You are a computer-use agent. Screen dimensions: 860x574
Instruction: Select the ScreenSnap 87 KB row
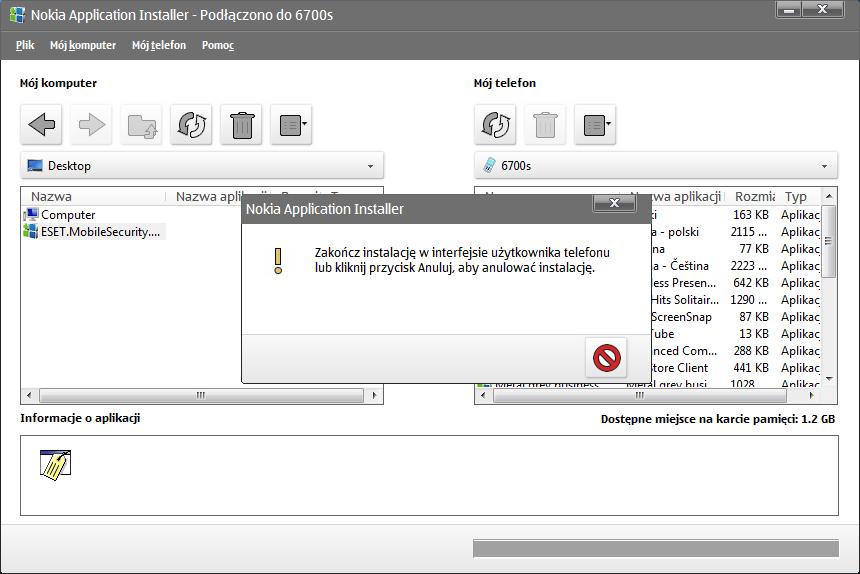click(x=735, y=317)
